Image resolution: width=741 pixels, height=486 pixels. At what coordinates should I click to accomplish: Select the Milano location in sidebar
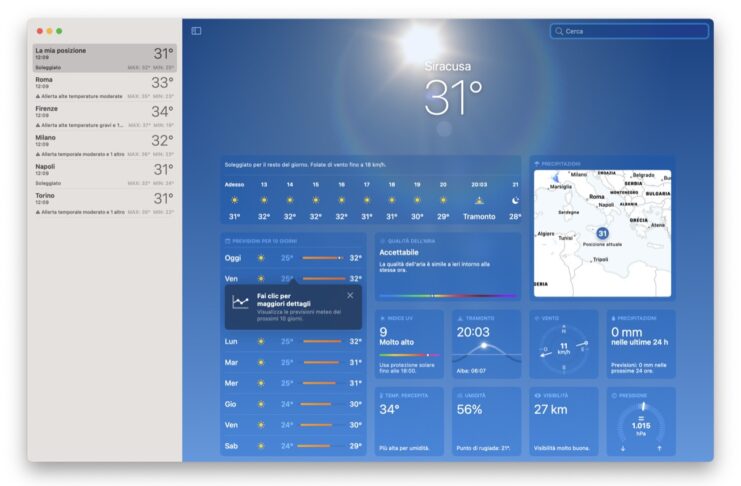[104, 145]
